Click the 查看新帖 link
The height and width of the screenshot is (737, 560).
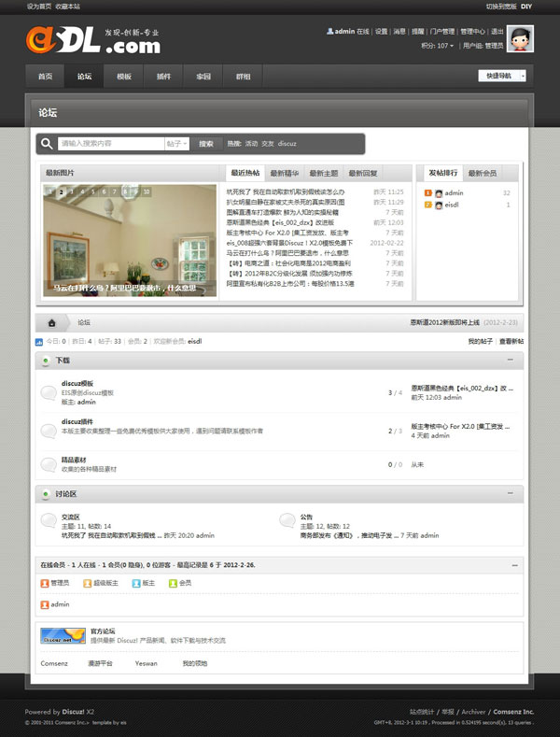(511, 342)
